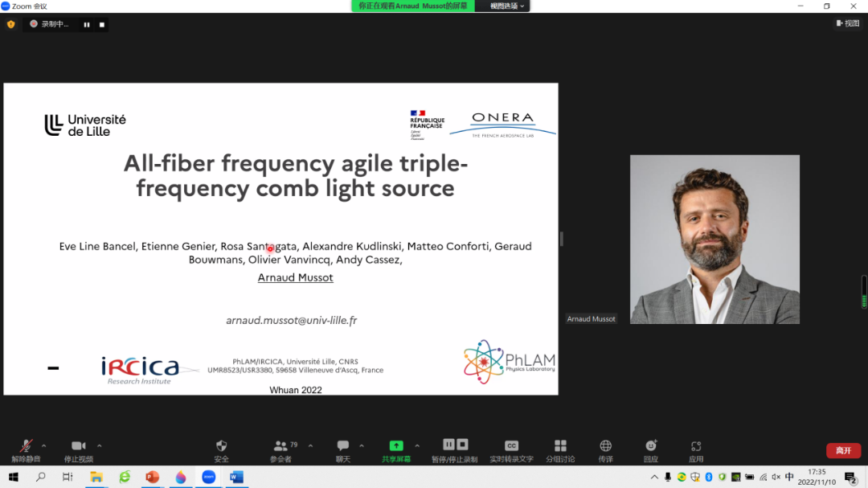The height and width of the screenshot is (488, 868).
Task: Unmute the microphone
Action: 26,446
